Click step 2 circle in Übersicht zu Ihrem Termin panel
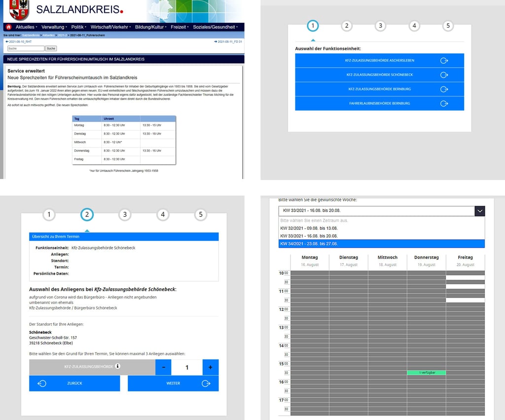 87,215
